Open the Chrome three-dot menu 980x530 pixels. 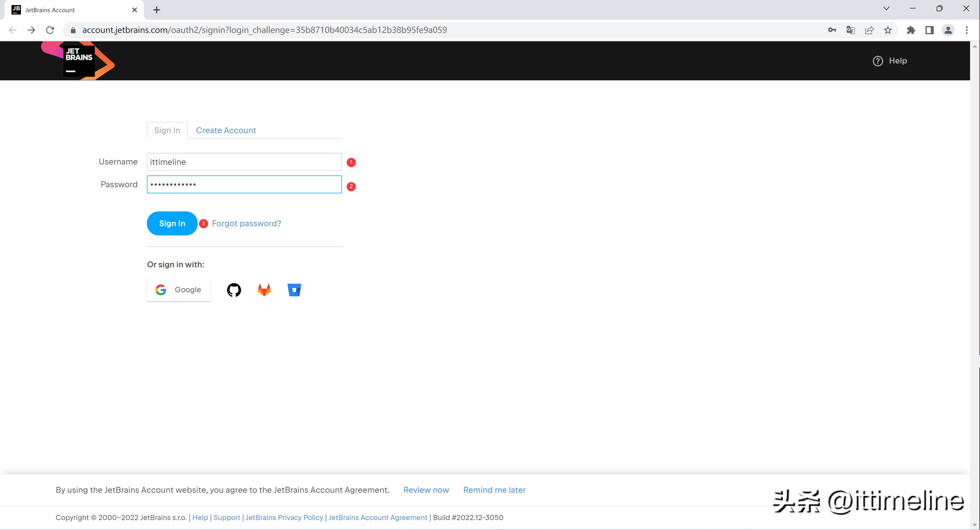coord(967,30)
